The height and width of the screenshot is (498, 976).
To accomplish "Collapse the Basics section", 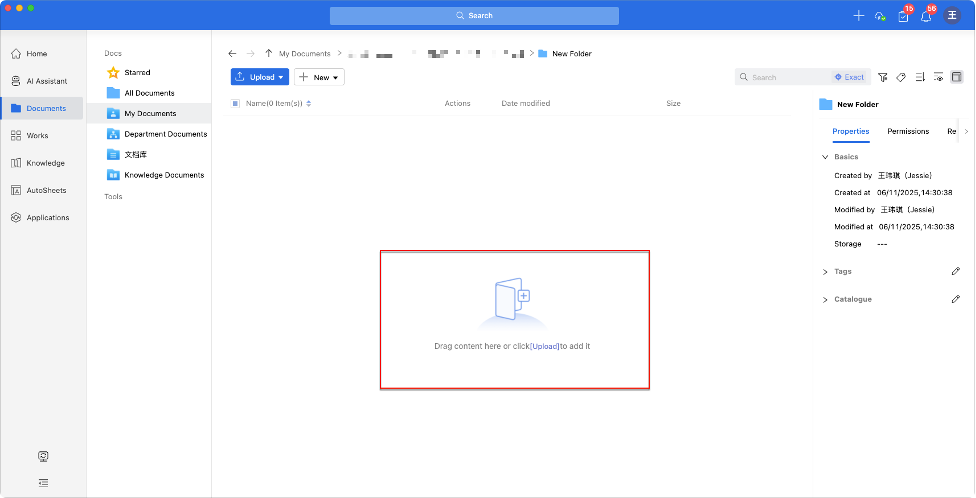I will tap(825, 157).
